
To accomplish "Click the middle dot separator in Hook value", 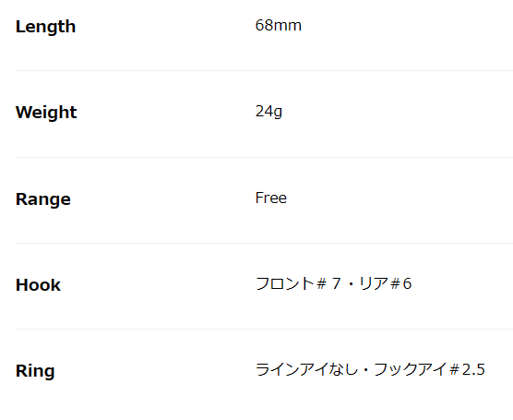I will [x=352, y=284].
